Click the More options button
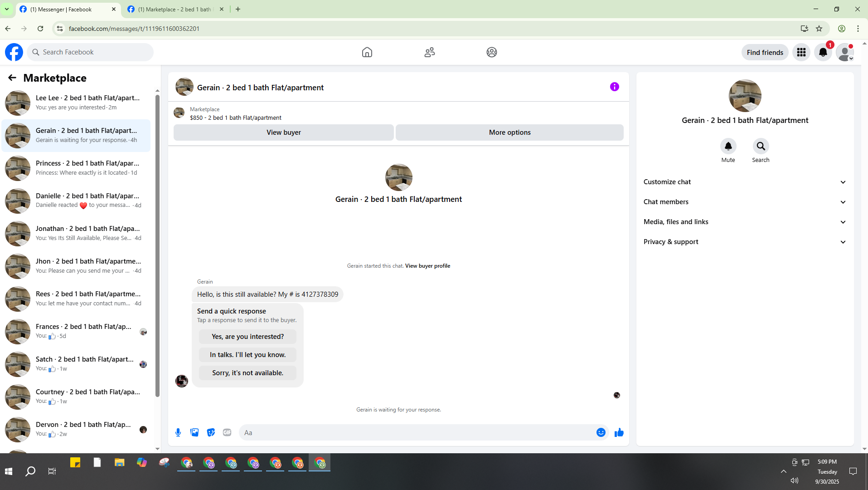 510,132
